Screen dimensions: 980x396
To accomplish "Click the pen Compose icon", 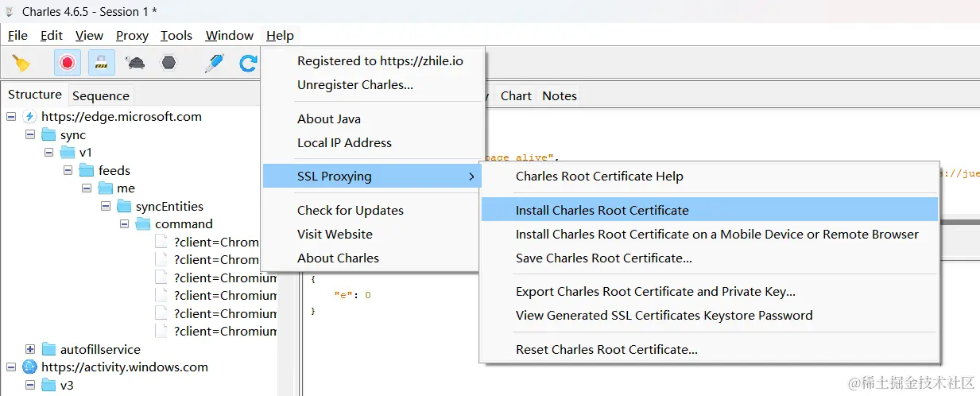I will point(214,63).
